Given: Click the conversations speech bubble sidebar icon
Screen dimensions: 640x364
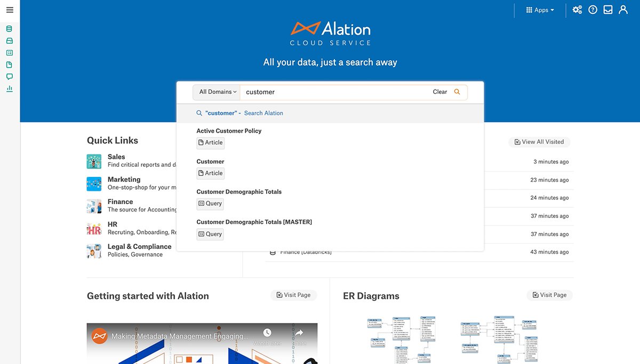Looking at the screenshot, I should pyautogui.click(x=10, y=77).
